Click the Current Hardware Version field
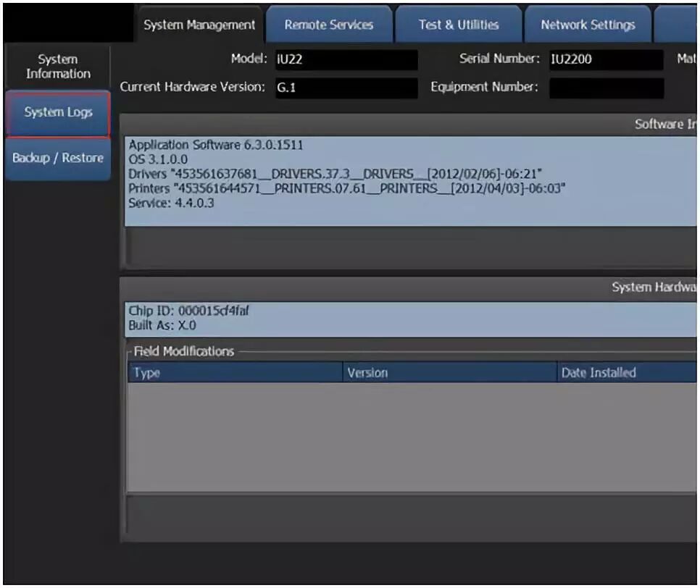Viewport: 700px width, 588px height. coord(346,88)
